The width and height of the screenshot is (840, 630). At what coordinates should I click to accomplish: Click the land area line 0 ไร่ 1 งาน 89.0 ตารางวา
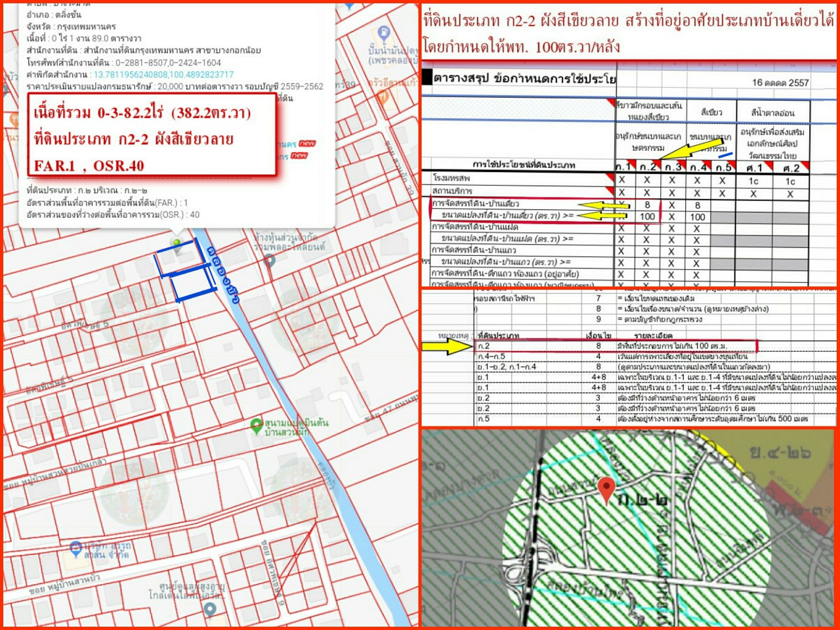click(x=84, y=38)
